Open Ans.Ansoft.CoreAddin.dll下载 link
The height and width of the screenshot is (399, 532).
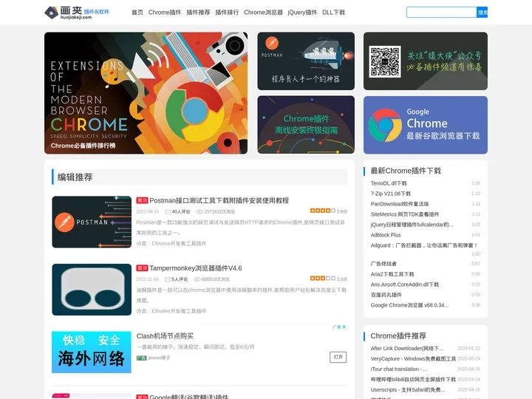point(405,284)
